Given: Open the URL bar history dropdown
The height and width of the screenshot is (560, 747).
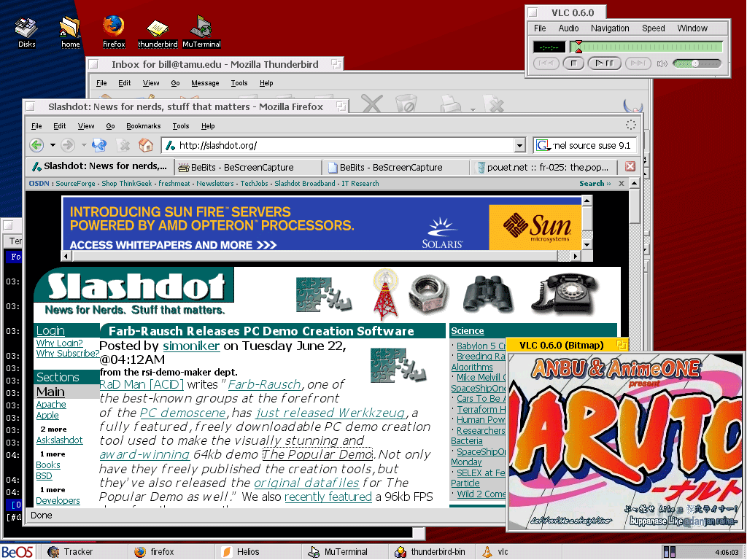Looking at the screenshot, I should tap(519, 145).
